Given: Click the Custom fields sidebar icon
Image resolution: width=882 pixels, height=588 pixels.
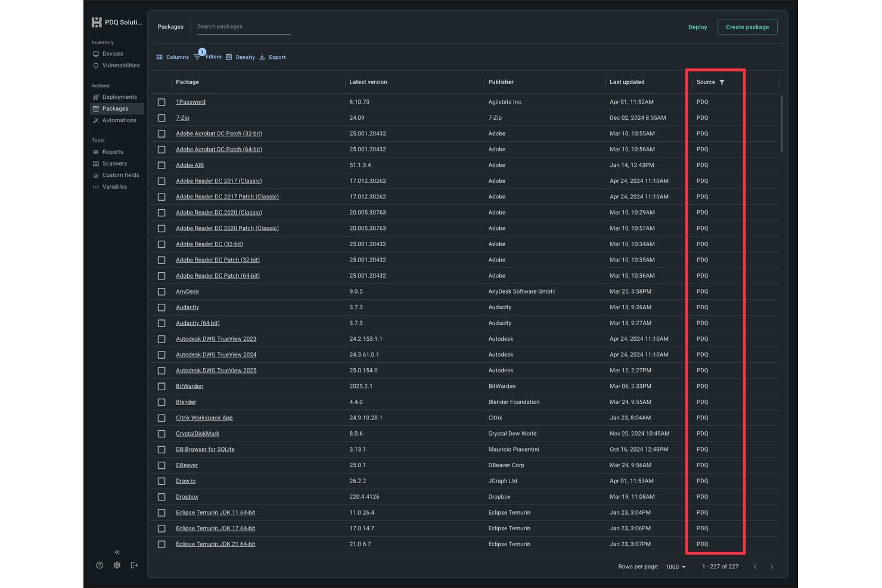Looking at the screenshot, I should 96,175.
